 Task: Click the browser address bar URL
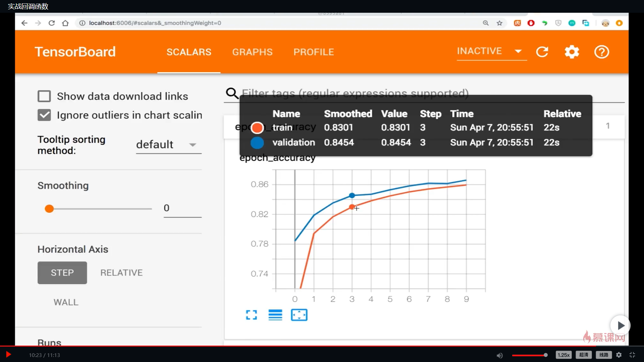[x=155, y=23]
